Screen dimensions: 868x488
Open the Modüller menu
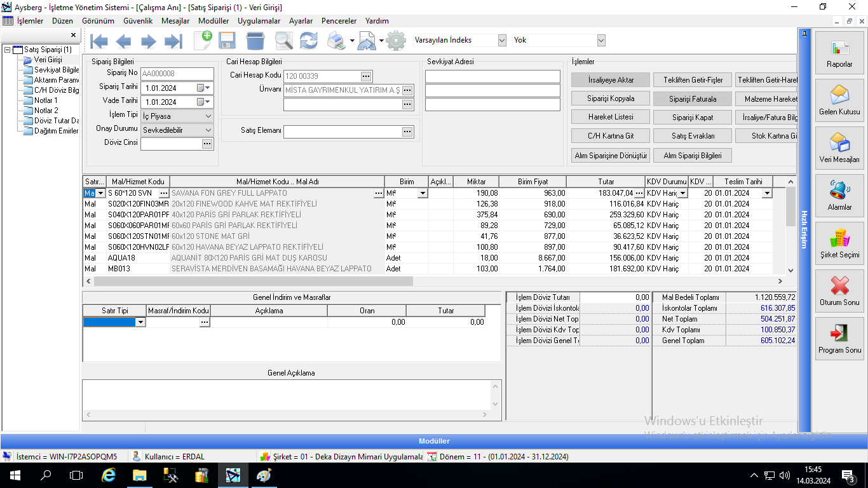point(213,21)
